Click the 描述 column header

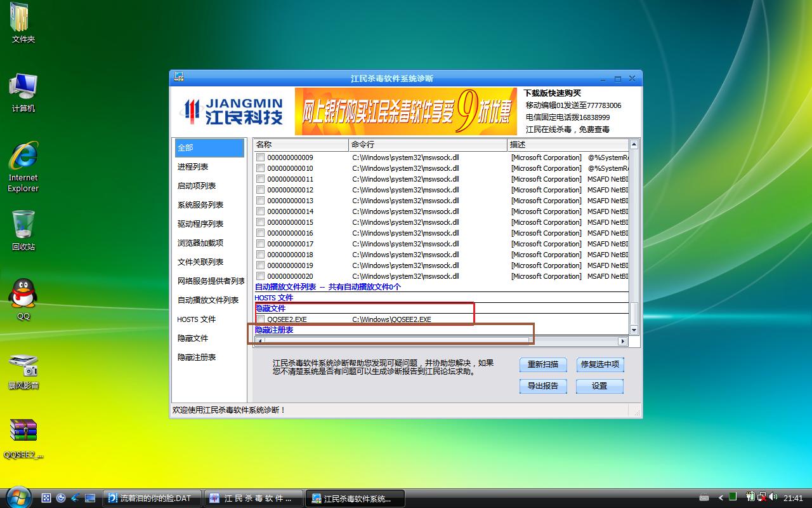(568, 145)
